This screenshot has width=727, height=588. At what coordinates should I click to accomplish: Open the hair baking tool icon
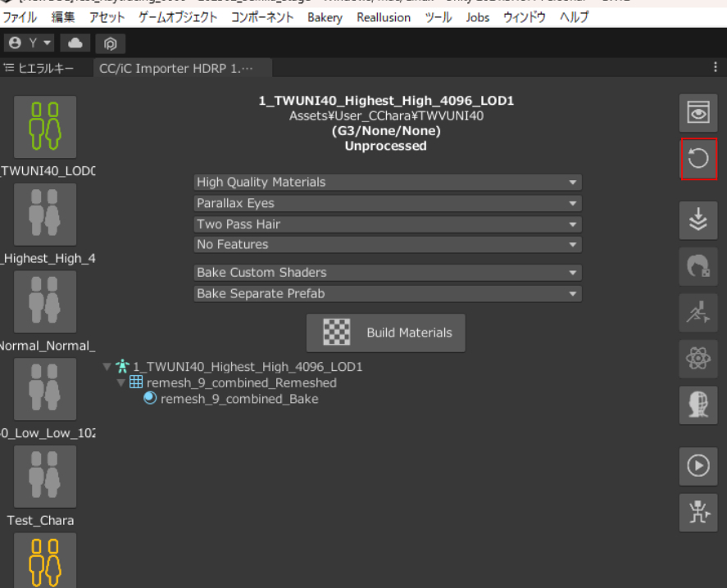(x=698, y=267)
